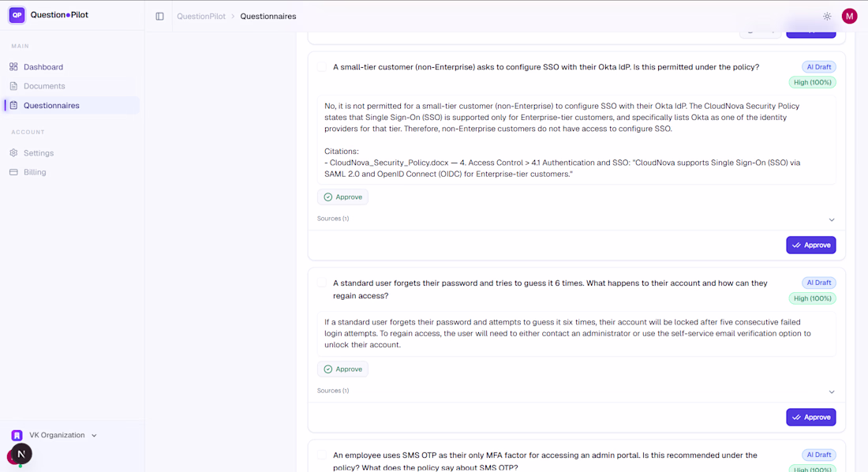This screenshot has width=868, height=472.
Task: Click outlined Approve under the password lockout answer
Action: [342, 369]
